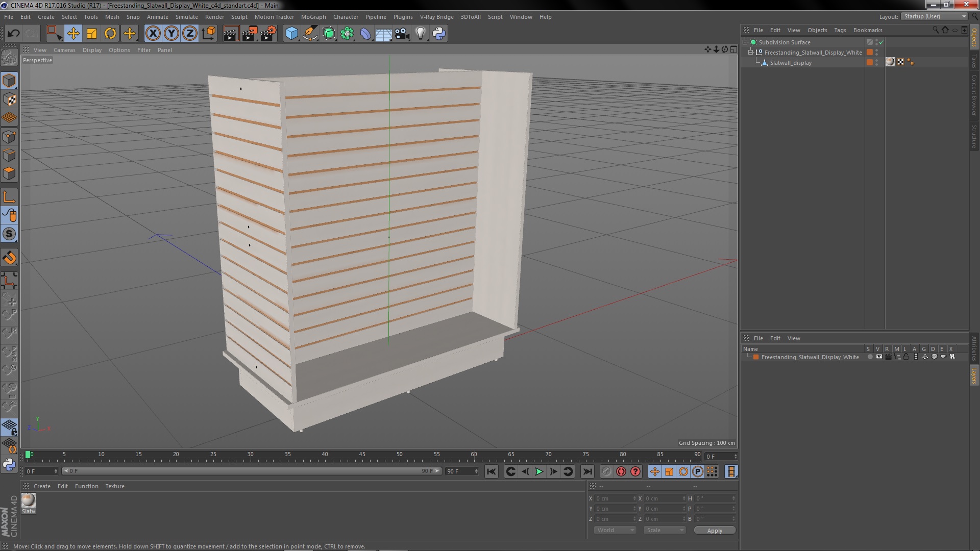Add a Camera object
This screenshot has width=980, height=551.
coord(402,34)
